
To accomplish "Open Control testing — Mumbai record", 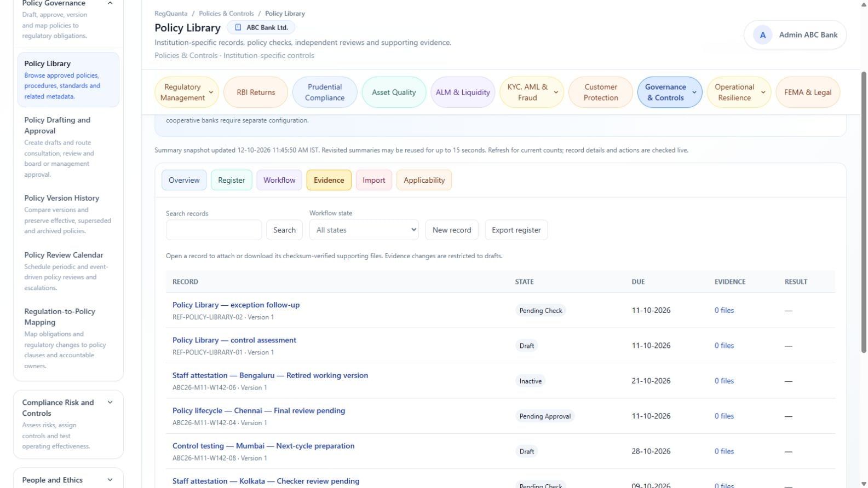I will (263, 446).
